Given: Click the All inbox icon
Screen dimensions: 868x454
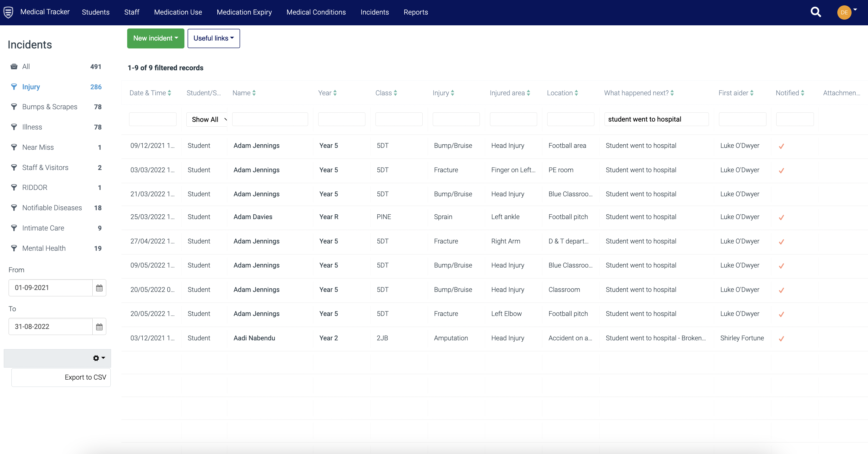Looking at the screenshot, I should (x=14, y=66).
